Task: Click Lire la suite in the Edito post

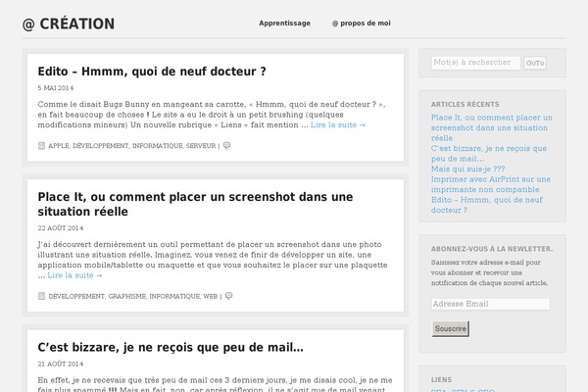Action: (x=338, y=124)
